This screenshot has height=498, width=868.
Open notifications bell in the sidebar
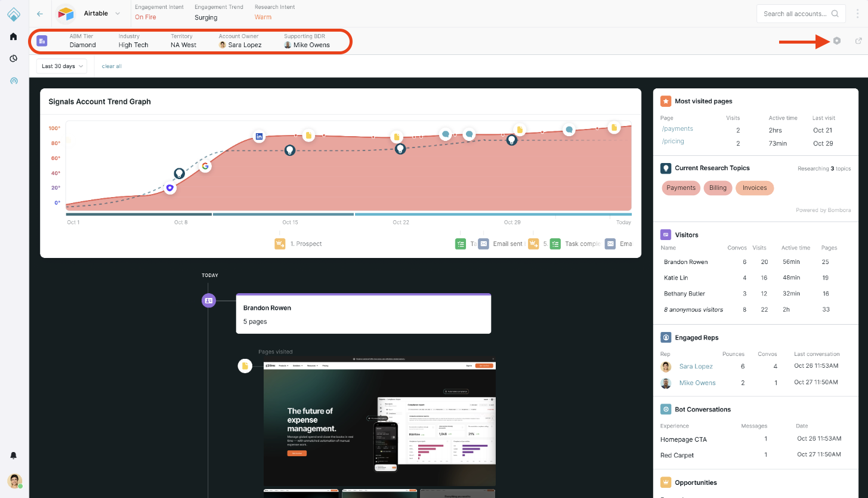pyautogui.click(x=14, y=456)
